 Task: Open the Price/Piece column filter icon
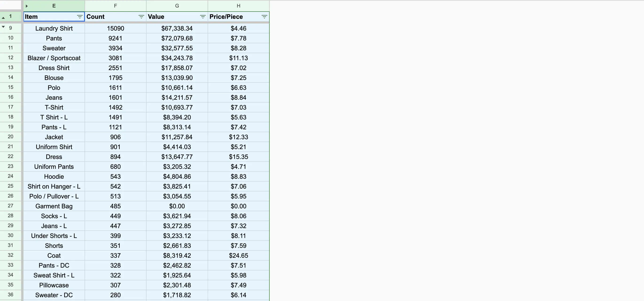click(x=264, y=17)
